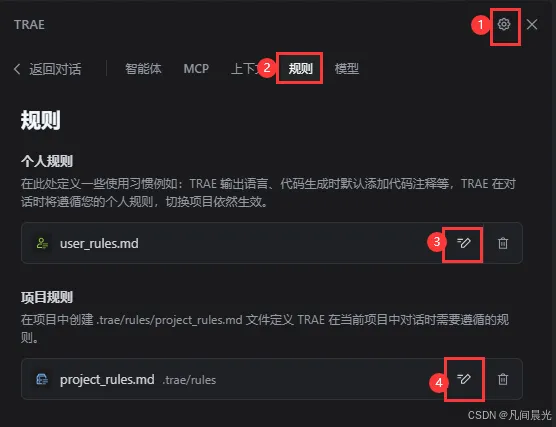Go back using the 返回对话 arrow
556x427 pixels.
17,69
